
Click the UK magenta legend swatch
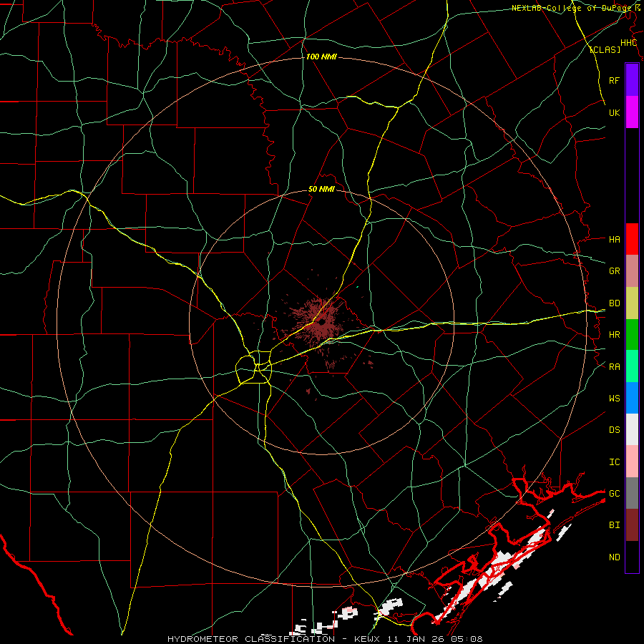click(632, 112)
